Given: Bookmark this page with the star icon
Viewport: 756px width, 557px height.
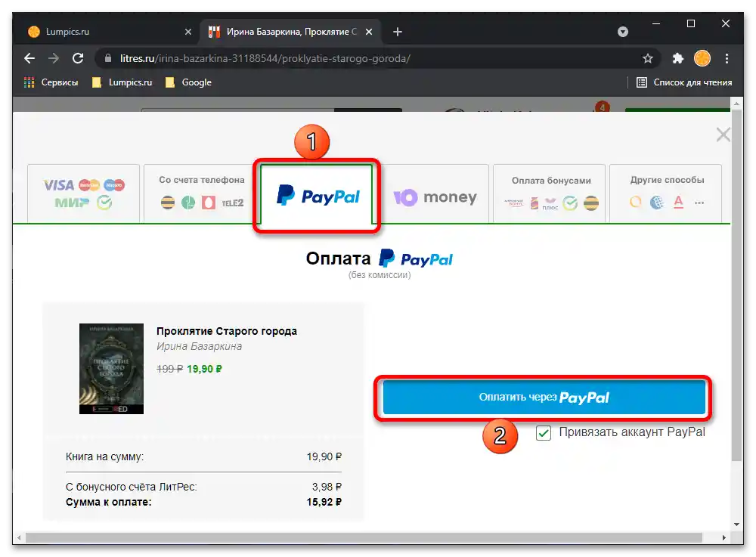Looking at the screenshot, I should (x=648, y=58).
